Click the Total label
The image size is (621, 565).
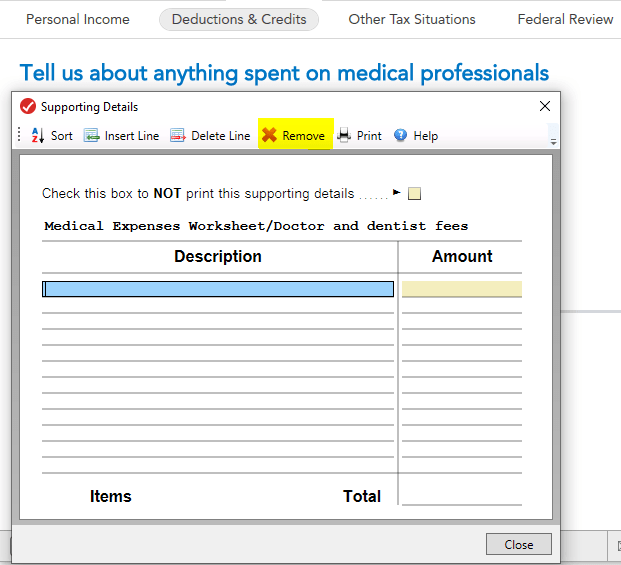click(x=362, y=497)
